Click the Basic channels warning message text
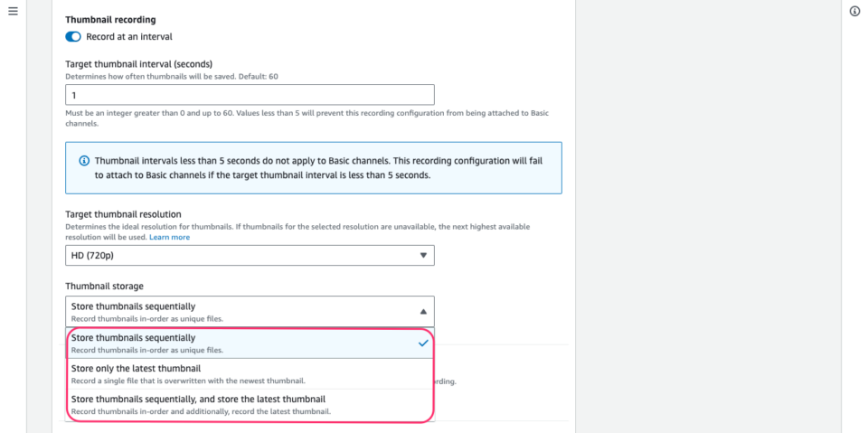The image size is (868, 433). tap(316, 167)
